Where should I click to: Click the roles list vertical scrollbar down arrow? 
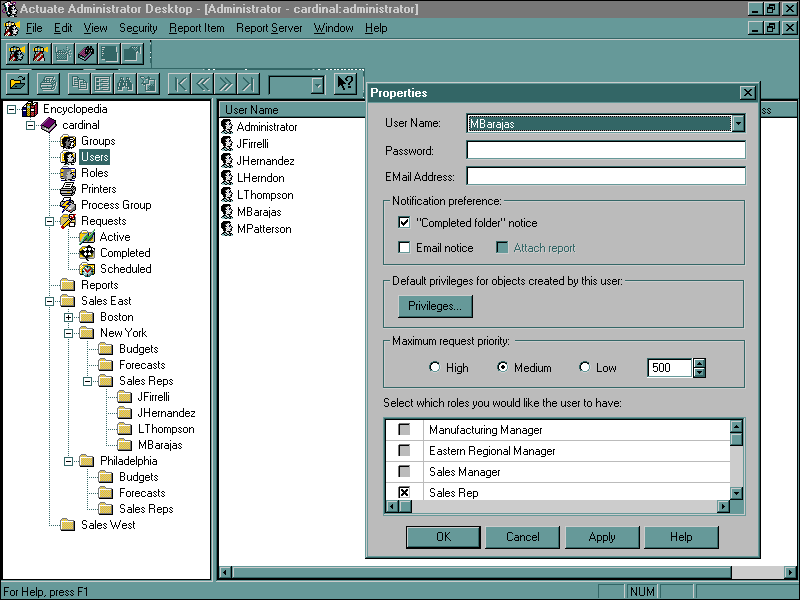[x=736, y=493]
